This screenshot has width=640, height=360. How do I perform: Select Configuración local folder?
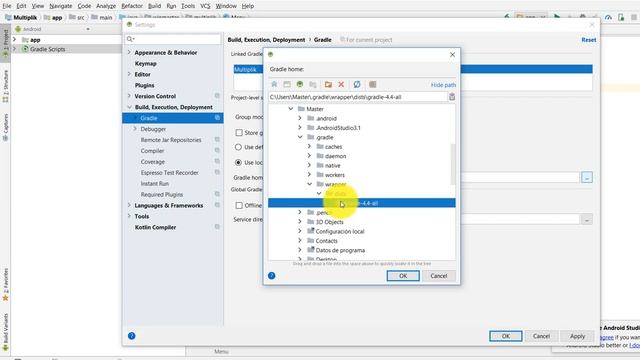click(340, 231)
